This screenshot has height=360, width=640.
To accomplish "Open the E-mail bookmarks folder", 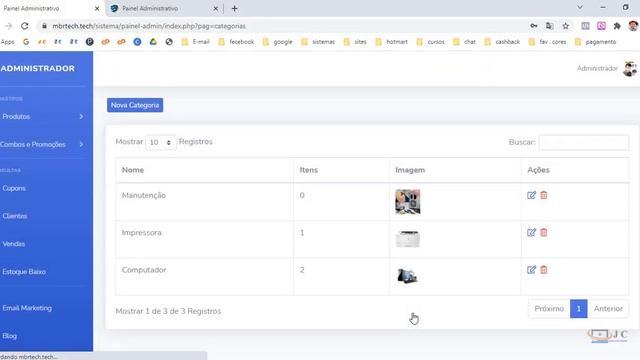I will point(196,42).
